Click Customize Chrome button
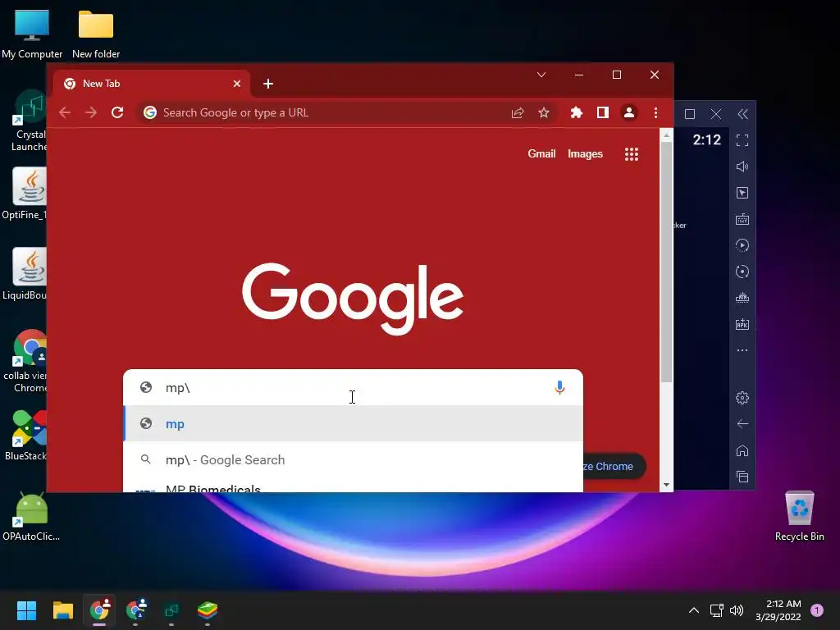 click(614, 467)
